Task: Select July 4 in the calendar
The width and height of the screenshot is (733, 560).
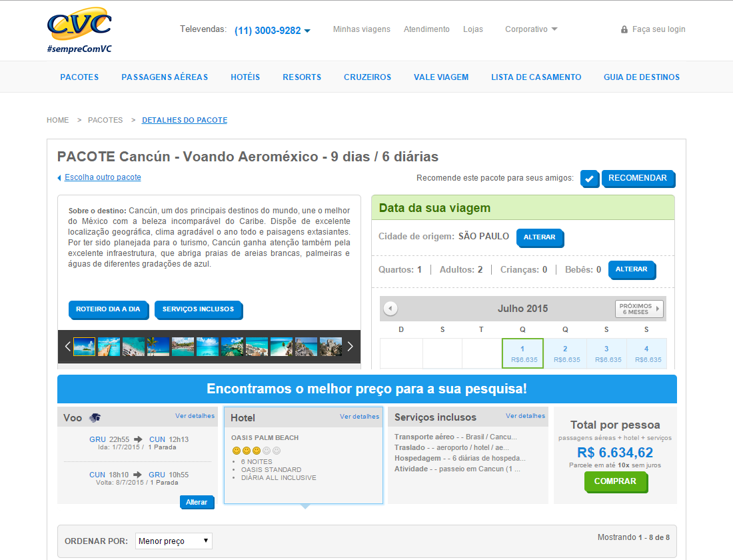Action: click(646, 353)
